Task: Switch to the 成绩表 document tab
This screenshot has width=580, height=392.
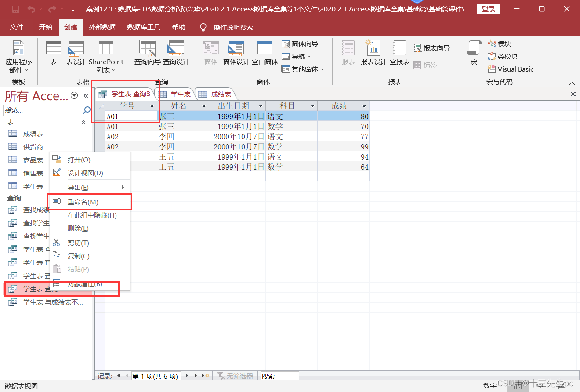Action: pyautogui.click(x=215, y=94)
